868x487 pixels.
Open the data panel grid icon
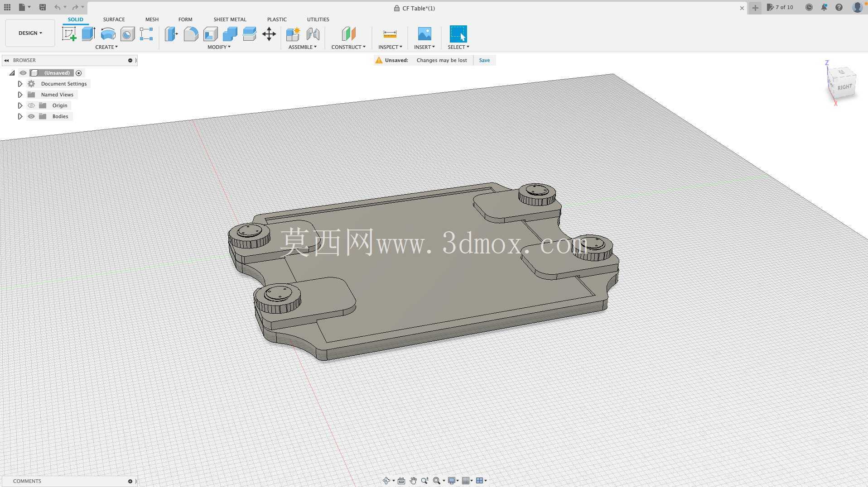pyautogui.click(x=7, y=7)
